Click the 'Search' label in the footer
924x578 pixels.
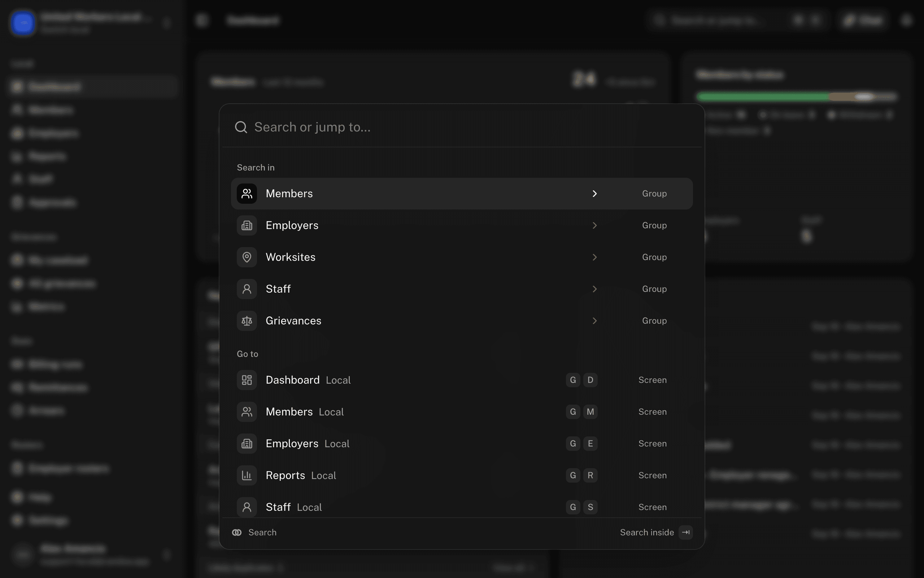click(262, 532)
